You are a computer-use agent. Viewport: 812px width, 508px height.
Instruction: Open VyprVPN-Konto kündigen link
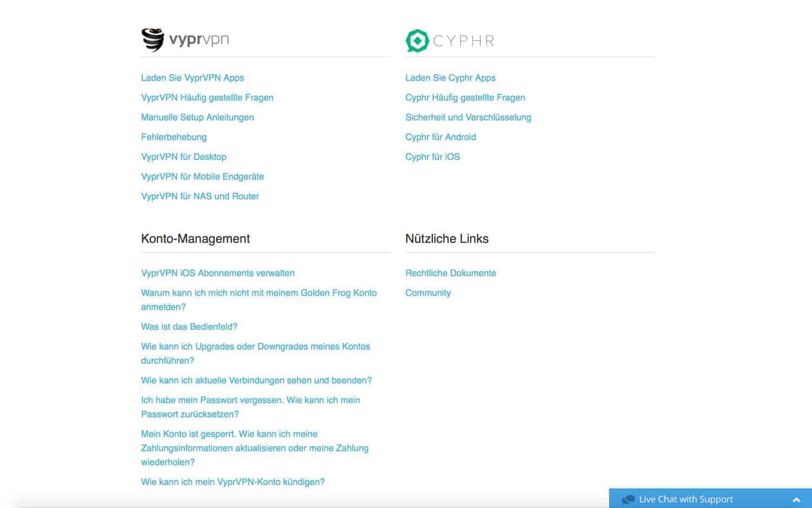pos(233,482)
